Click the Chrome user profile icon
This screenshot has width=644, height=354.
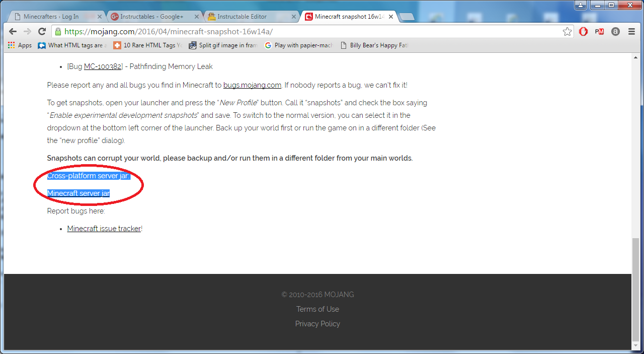coord(582,5)
